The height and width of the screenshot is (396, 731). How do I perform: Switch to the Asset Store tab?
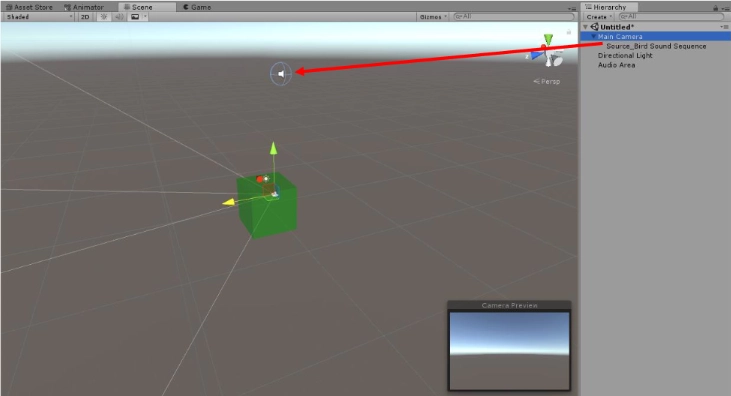(x=29, y=7)
